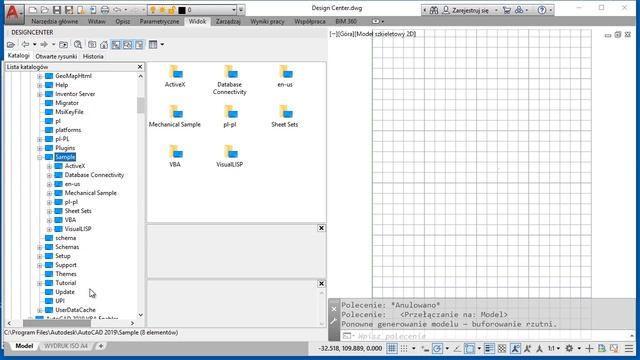Image resolution: width=640 pixels, height=360 pixels.
Task: Click the Views icon in DesignCenter toolbar
Action: 153,44
